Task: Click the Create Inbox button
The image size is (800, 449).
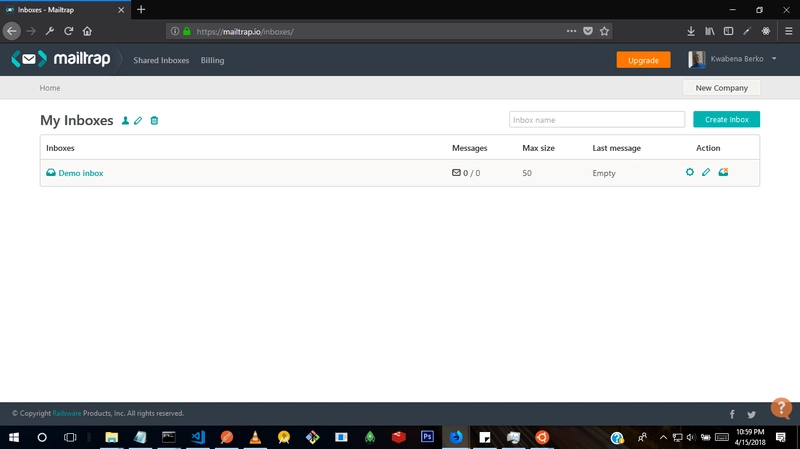Action: (726, 120)
